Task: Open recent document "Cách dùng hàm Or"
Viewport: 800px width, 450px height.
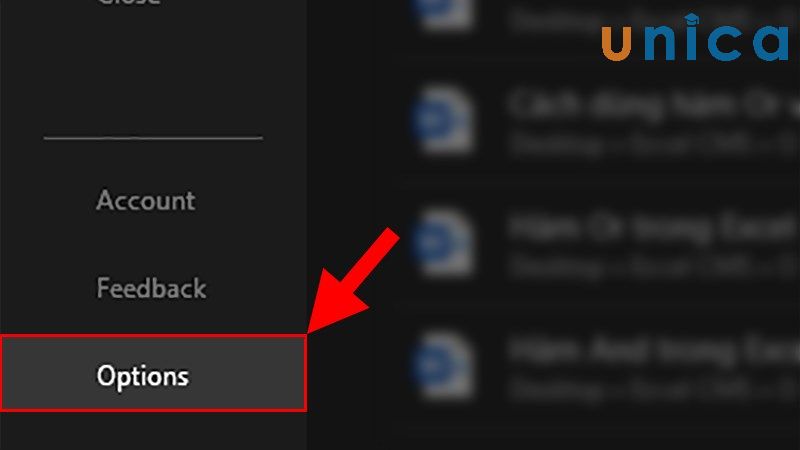Action: click(653, 106)
